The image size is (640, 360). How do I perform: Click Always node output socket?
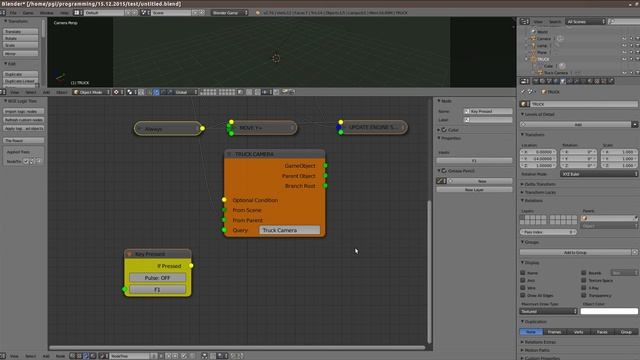(x=202, y=129)
